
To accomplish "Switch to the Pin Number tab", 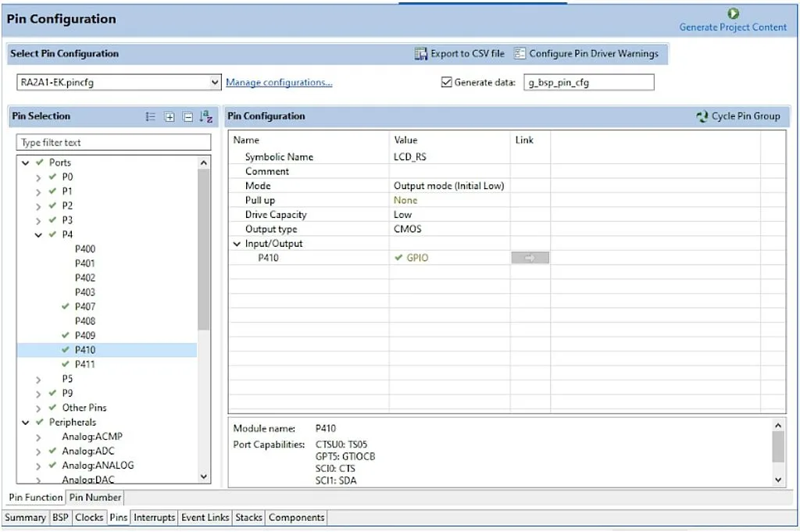I will click(95, 497).
